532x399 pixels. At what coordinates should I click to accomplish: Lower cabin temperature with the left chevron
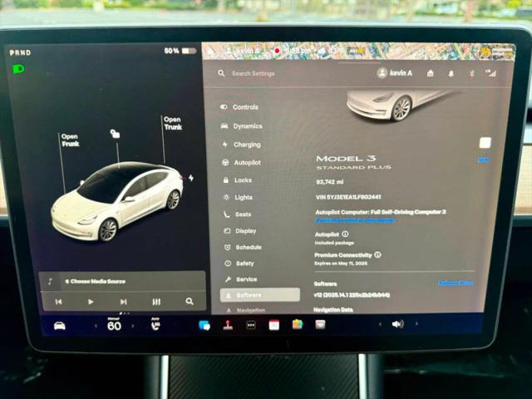coord(96,326)
